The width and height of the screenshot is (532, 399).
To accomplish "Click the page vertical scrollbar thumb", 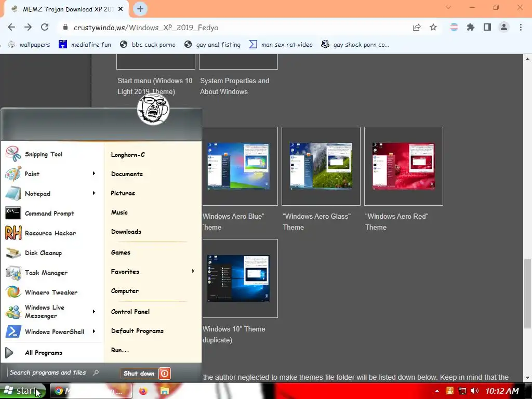I will [x=527, y=294].
